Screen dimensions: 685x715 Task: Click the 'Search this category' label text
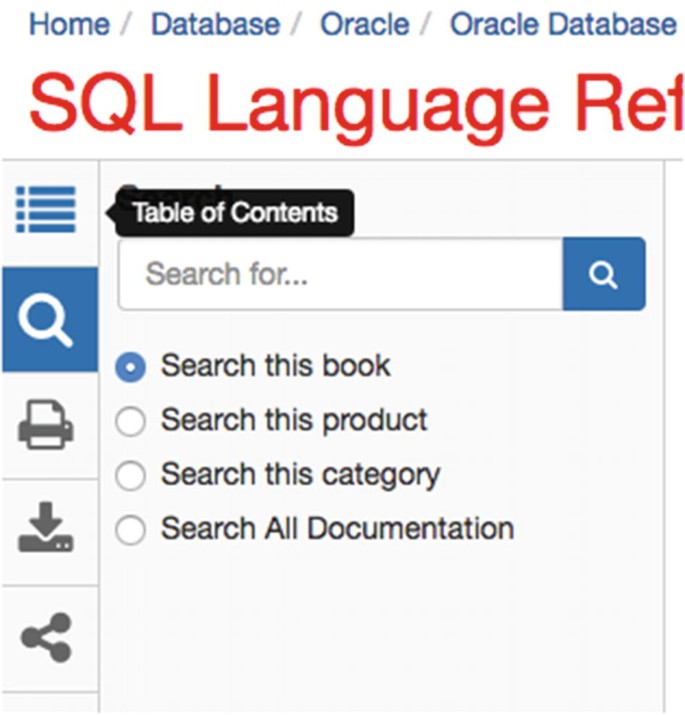point(300,474)
